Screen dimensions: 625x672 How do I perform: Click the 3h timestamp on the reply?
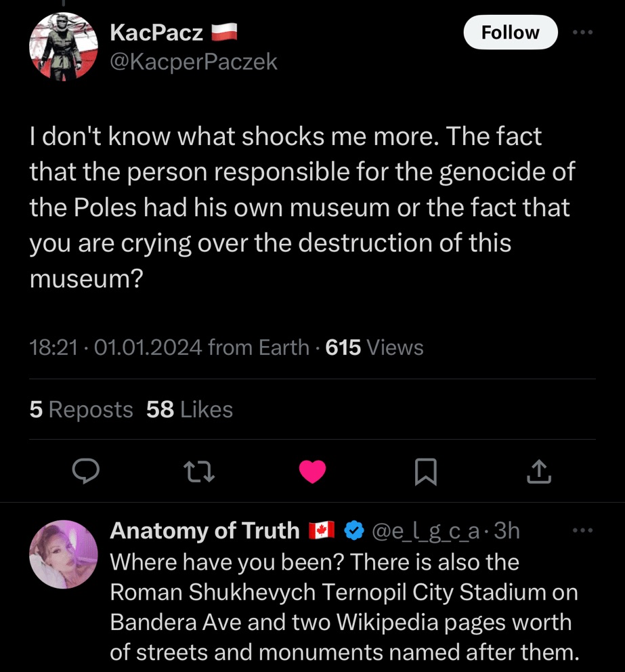[507, 531]
